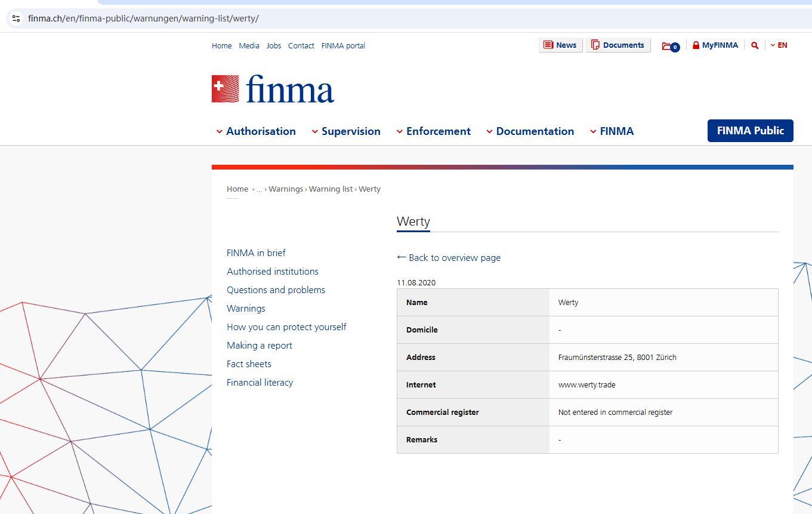Open Authorised institutions link
This screenshot has height=514, width=812.
pos(273,272)
